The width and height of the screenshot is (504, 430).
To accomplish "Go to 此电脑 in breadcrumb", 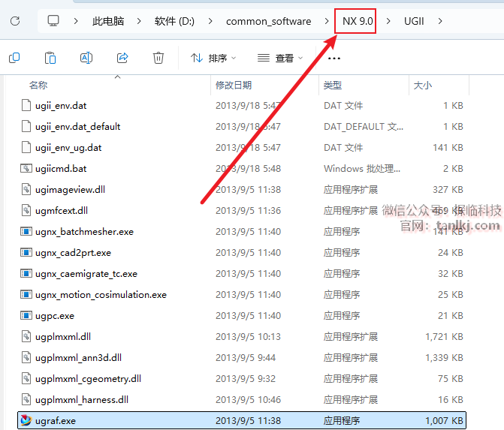I will pos(108,21).
